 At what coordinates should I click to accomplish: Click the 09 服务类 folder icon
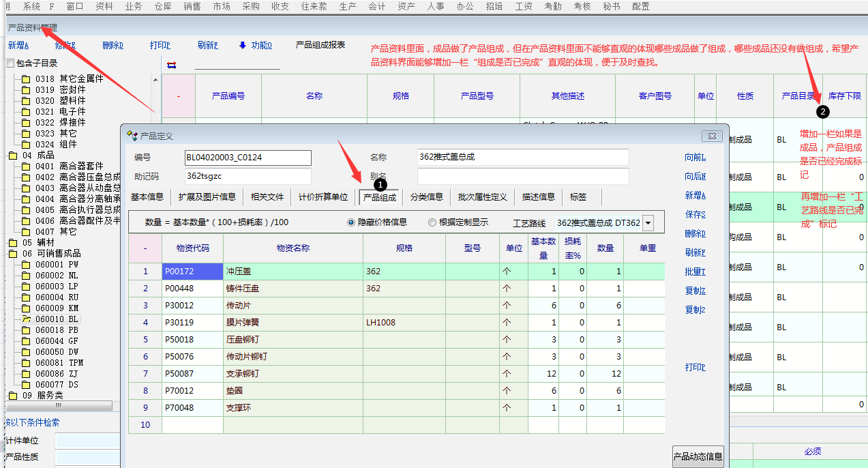(x=13, y=396)
